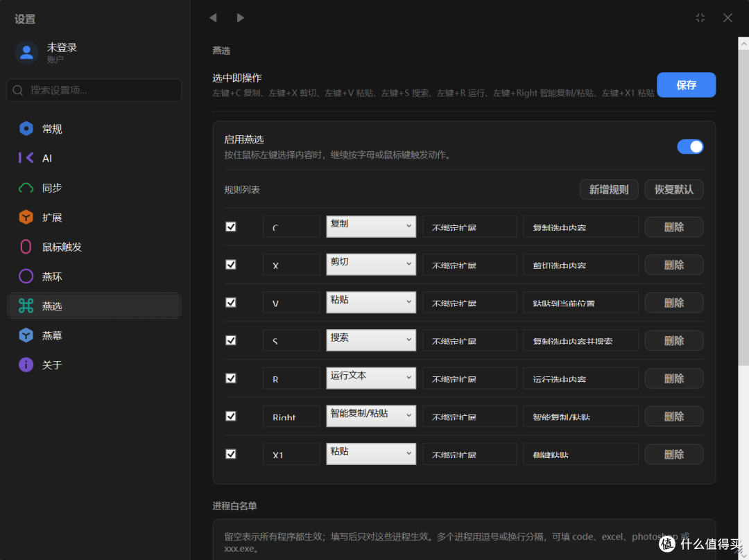Click the 同步 cloud icon
Image resolution: width=749 pixels, height=560 pixels.
26,188
